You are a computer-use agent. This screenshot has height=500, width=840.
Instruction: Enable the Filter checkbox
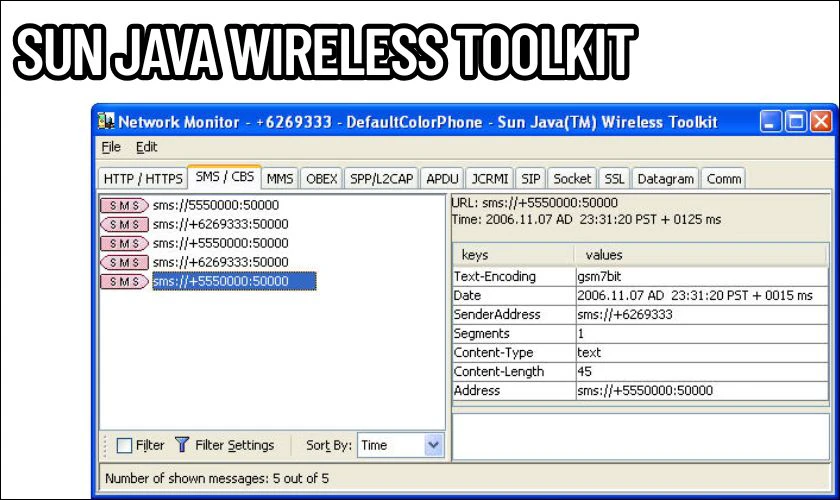click(x=124, y=445)
